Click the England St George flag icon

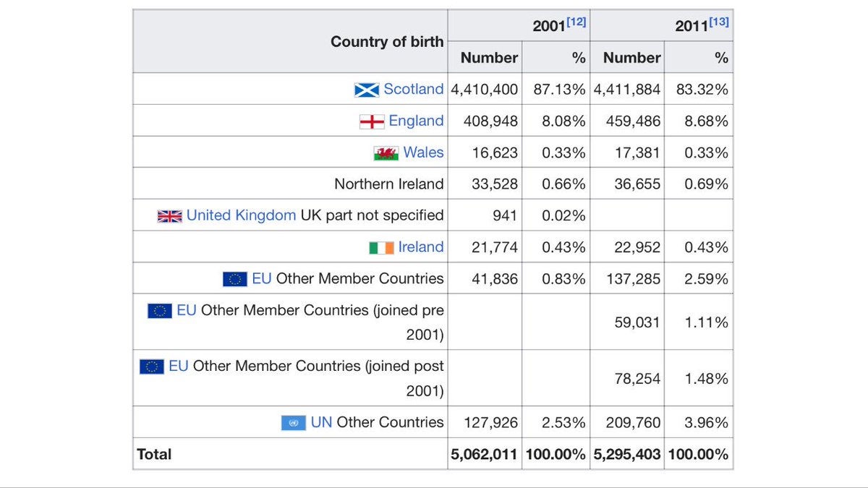tap(372, 121)
